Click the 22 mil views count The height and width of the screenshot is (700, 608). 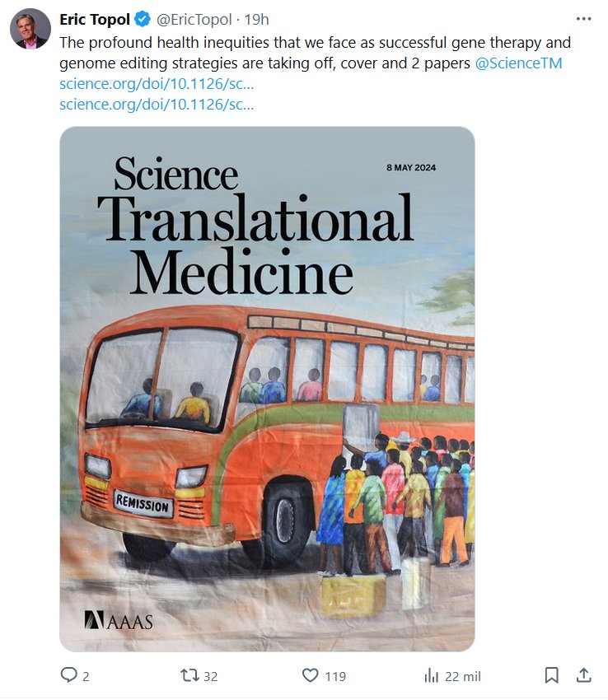point(463,676)
